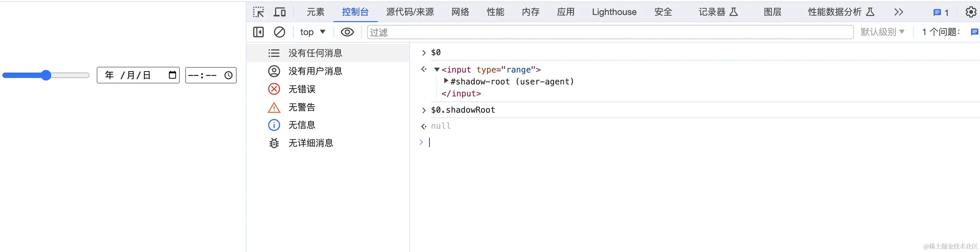Open the 元素 tab
The image size is (980, 252).
coord(315,12)
